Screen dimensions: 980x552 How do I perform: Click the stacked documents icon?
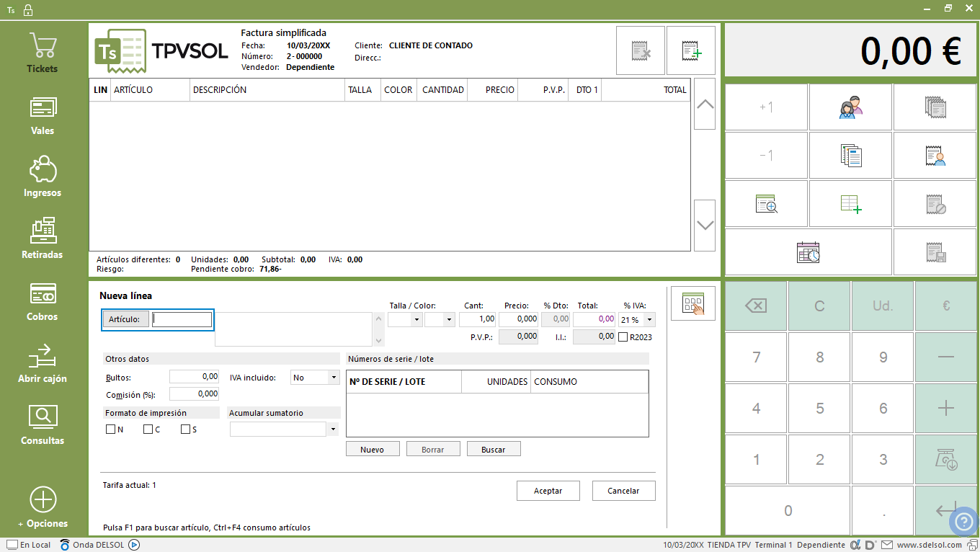coord(850,156)
